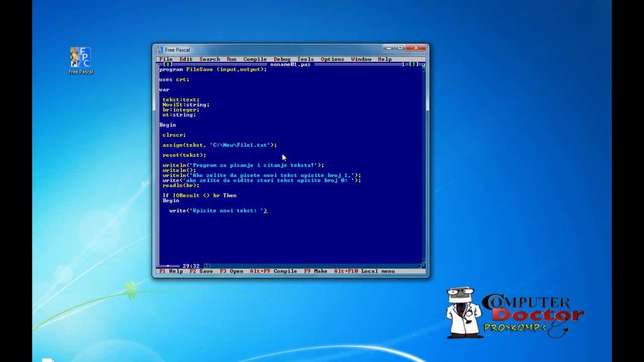
Task: Click the Free Pascal title bar icon
Action: coord(159,50)
